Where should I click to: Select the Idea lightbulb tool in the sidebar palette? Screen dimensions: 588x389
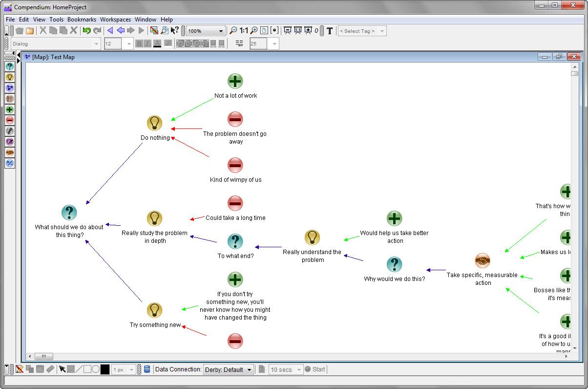point(9,77)
